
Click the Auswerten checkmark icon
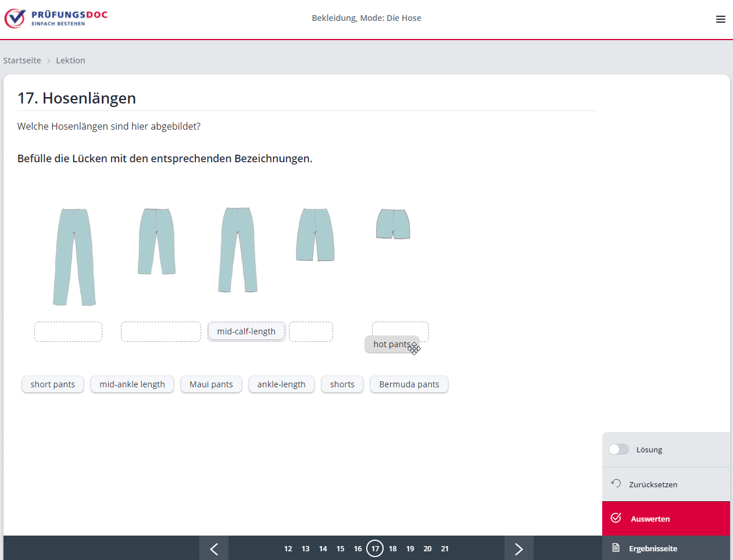click(x=616, y=518)
